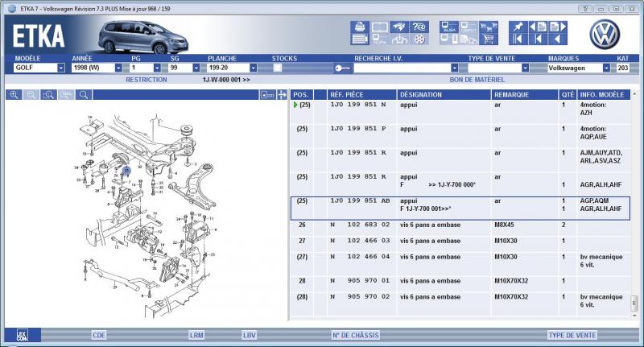Click the INFO. MODÈLE column header
Viewport: 644px width, 347px height.
pyautogui.click(x=603, y=95)
